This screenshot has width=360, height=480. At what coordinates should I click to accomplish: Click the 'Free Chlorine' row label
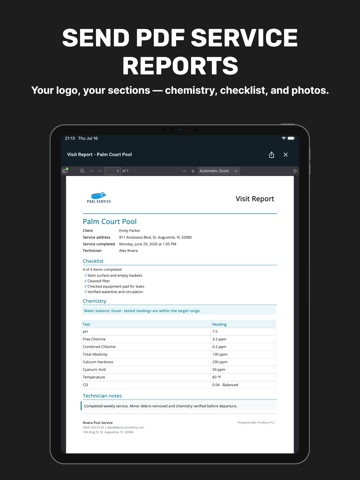click(94, 339)
